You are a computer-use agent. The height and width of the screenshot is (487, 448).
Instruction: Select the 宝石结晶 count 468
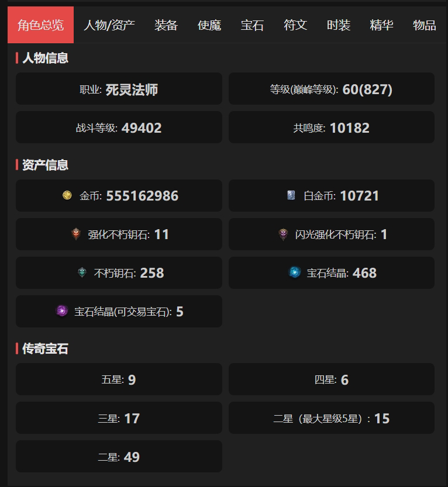point(364,273)
